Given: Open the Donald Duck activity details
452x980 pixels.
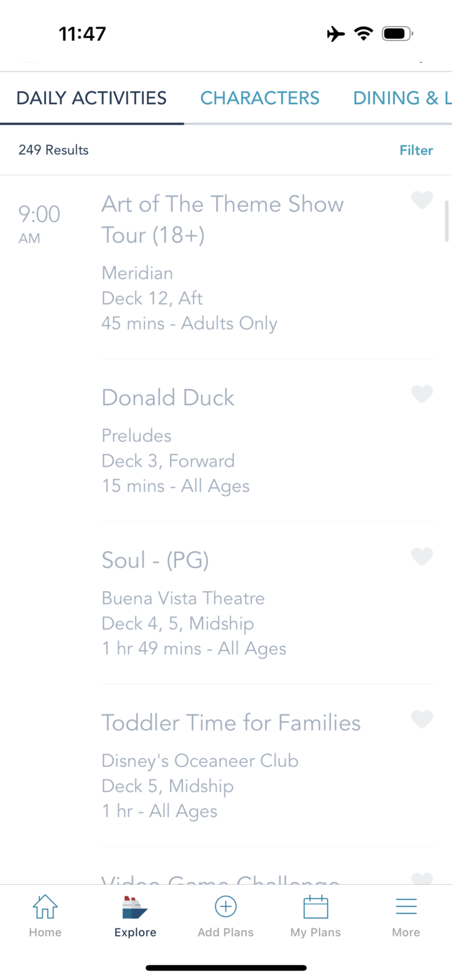Looking at the screenshot, I should (168, 398).
